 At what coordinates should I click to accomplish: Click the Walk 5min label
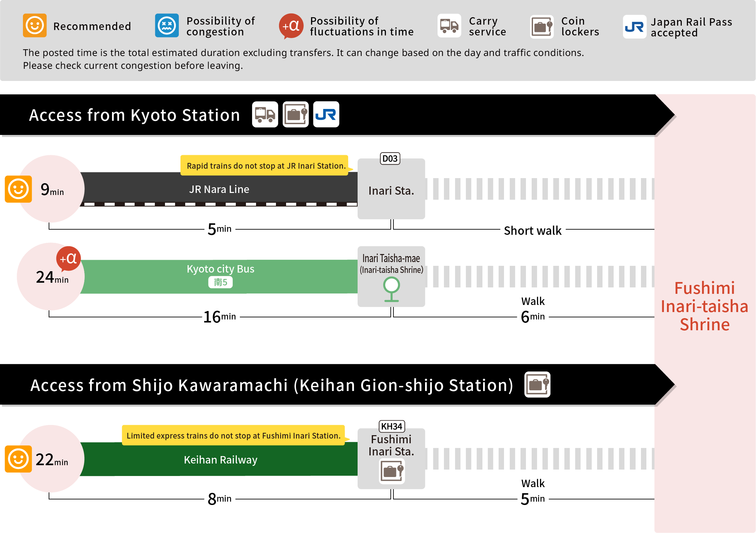point(533,492)
